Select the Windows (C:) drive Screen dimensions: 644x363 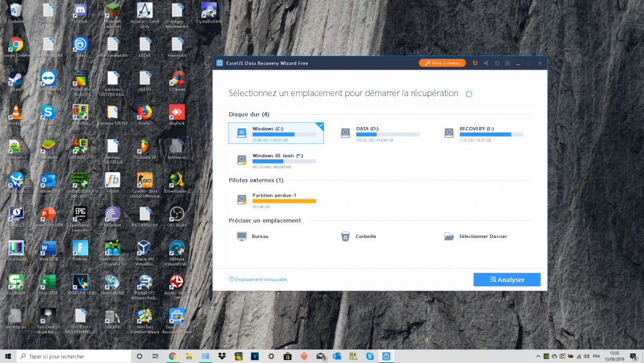(x=276, y=133)
